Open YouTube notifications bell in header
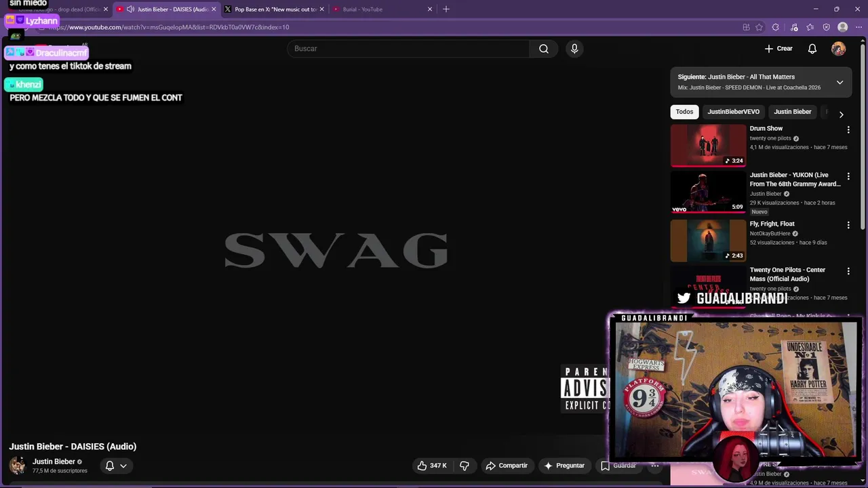 click(812, 49)
